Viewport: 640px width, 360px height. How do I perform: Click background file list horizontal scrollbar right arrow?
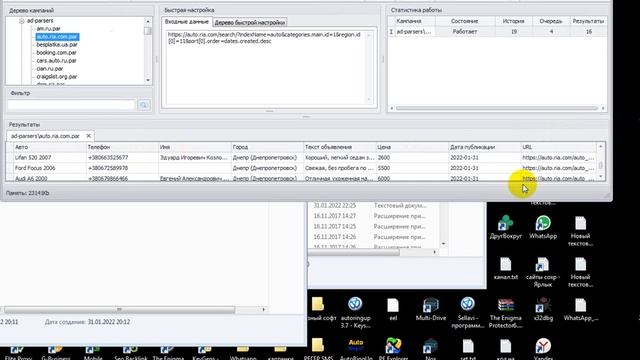pyautogui.click(x=434, y=252)
